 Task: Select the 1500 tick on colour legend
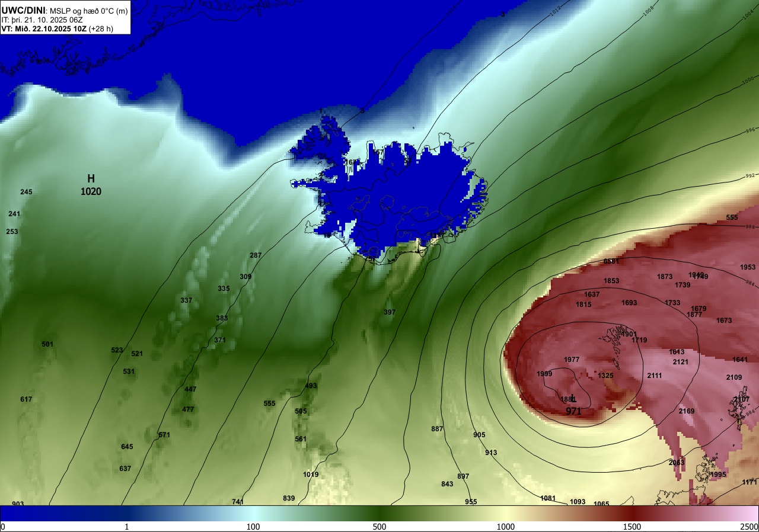pyautogui.click(x=632, y=527)
